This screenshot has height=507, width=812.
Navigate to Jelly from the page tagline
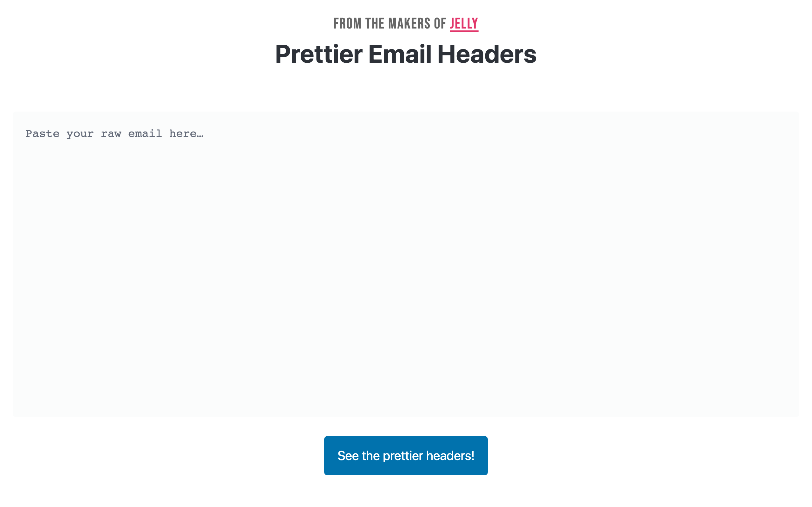pos(464,23)
